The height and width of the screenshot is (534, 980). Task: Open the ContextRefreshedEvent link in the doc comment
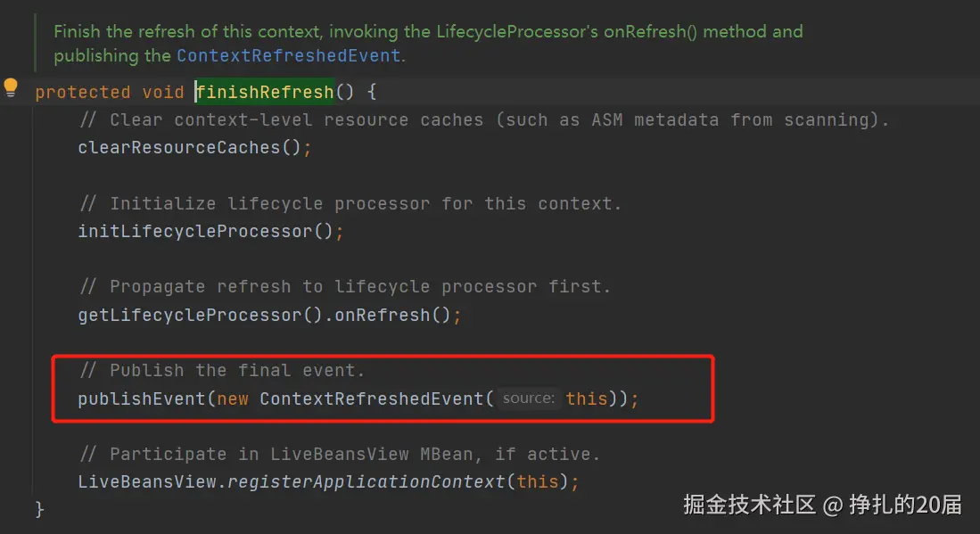coord(288,55)
